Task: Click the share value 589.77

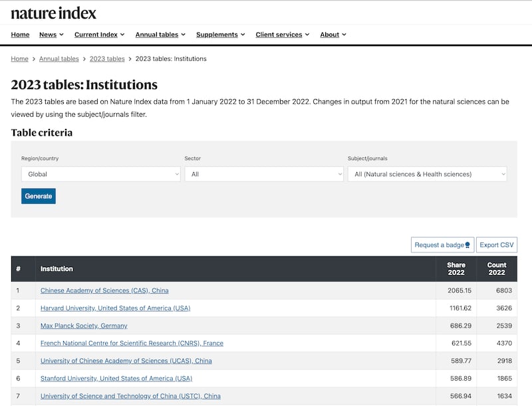Action: pos(461,361)
